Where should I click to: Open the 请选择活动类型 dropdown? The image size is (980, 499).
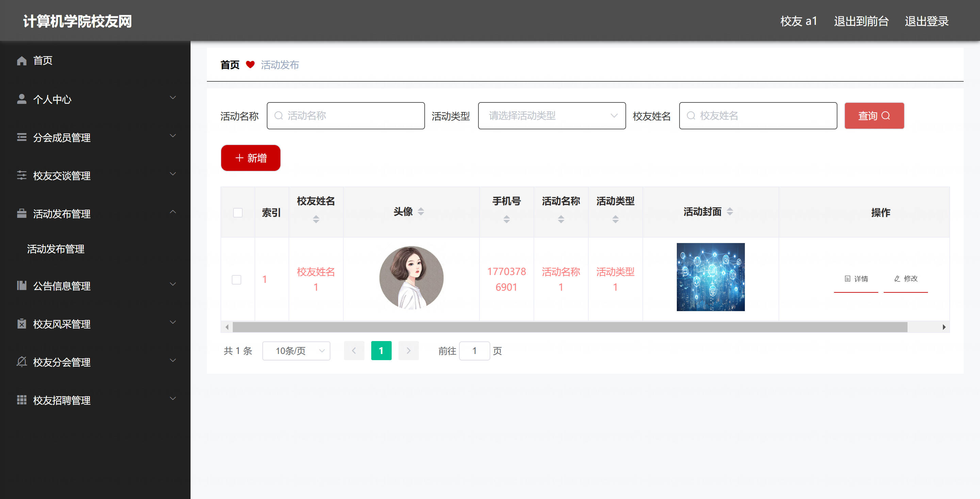[552, 116]
